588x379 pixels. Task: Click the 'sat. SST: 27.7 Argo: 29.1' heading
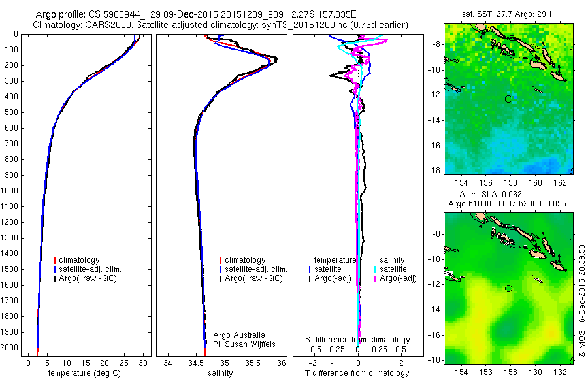click(x=507, y=14)
